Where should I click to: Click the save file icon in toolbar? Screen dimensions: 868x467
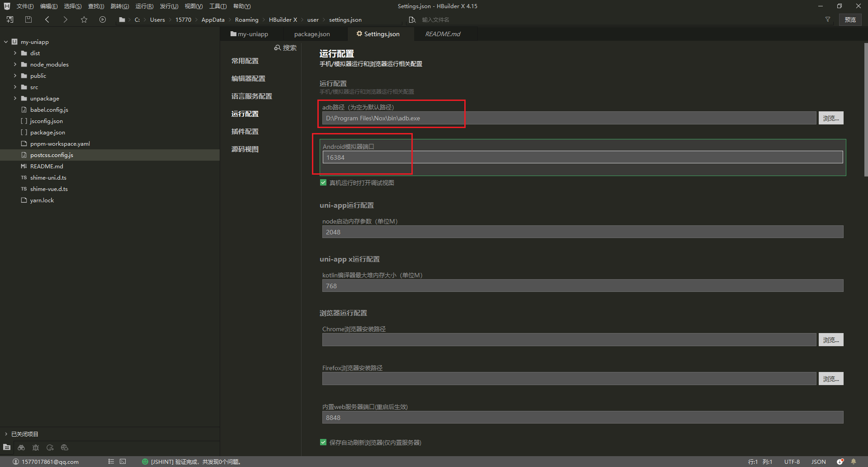(28, 19)
